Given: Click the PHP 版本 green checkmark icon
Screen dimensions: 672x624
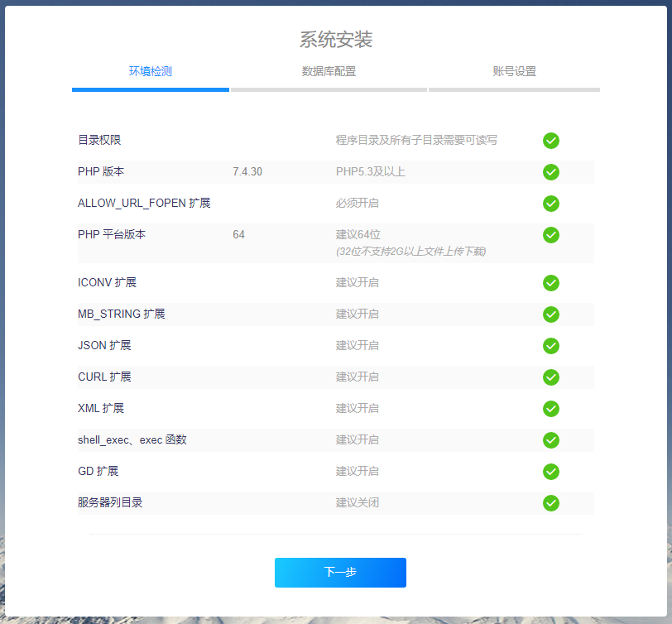Looking at the screenshot, I should point(551,172).
